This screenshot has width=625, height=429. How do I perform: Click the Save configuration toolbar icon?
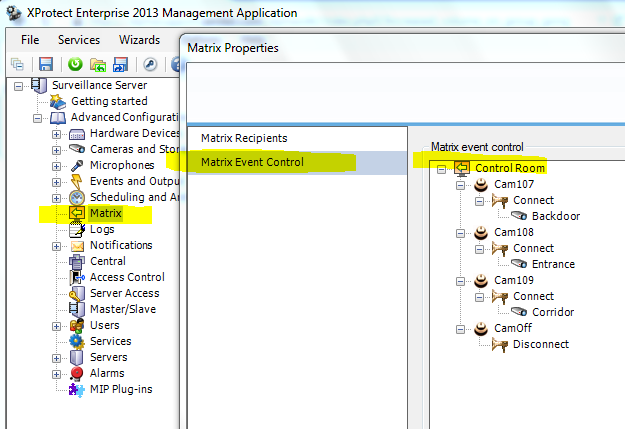(x=46, y=64)
